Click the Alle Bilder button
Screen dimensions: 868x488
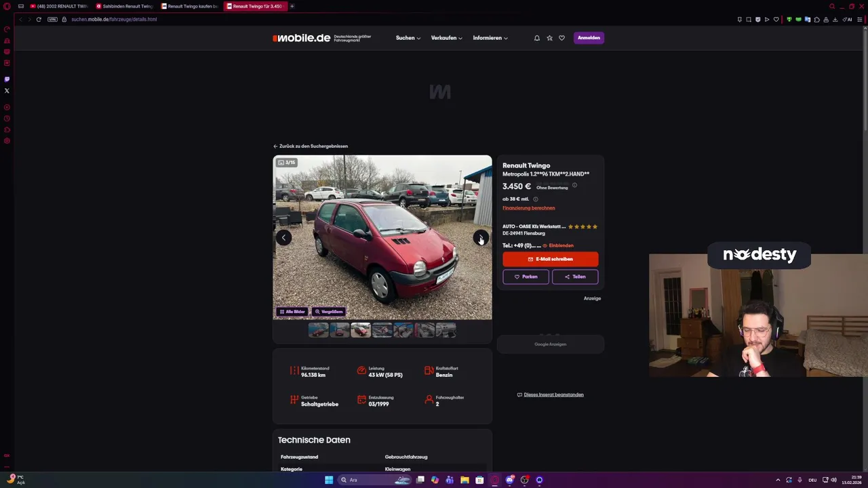point(293,312)
